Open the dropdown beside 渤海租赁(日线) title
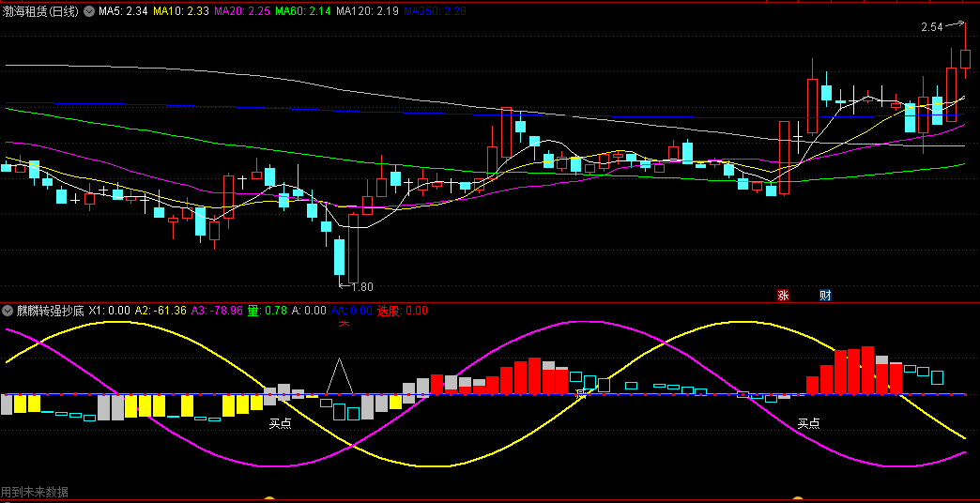980x503 pixels. tap(89, 10)
